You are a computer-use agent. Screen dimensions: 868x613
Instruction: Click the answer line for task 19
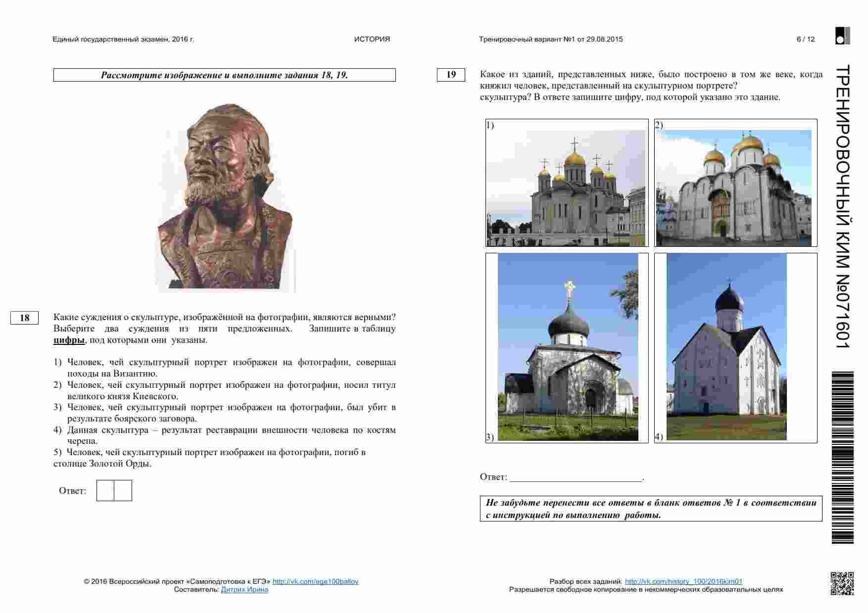576,477
